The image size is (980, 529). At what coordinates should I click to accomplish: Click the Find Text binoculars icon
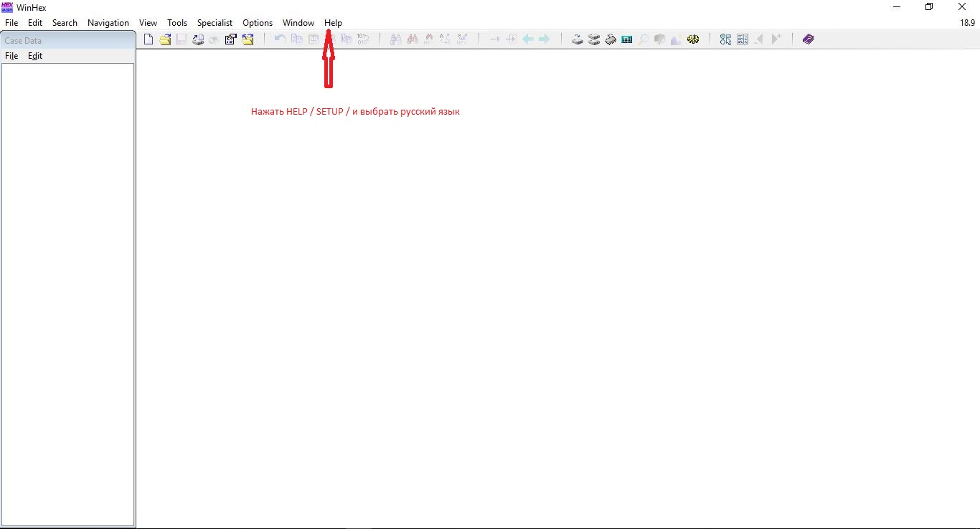tap(395, 39)
